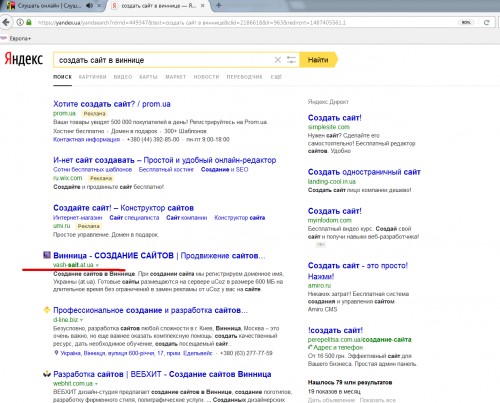This screenshot has height=403, width=500.
Task: Click ru.wix.com green URL
Action: point(68,178)
